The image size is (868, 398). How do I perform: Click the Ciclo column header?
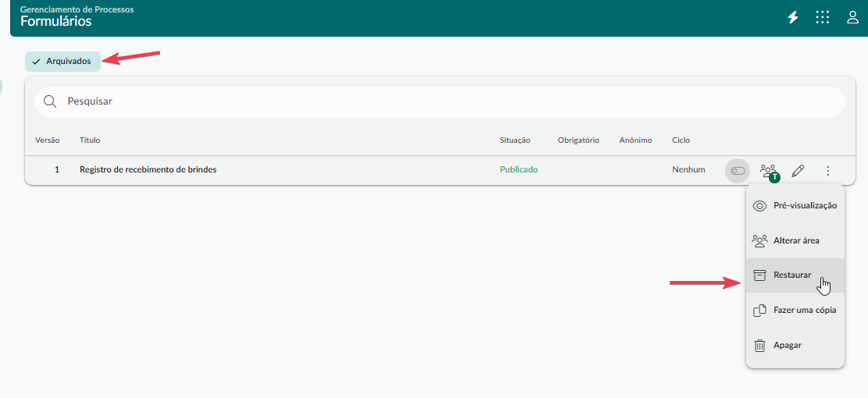click(681, 140)
